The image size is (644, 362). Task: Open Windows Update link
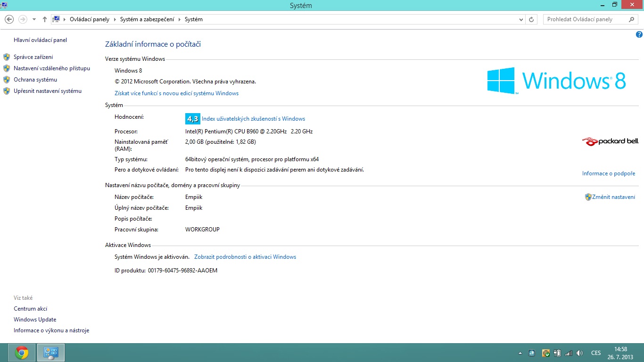click(35, 320)
